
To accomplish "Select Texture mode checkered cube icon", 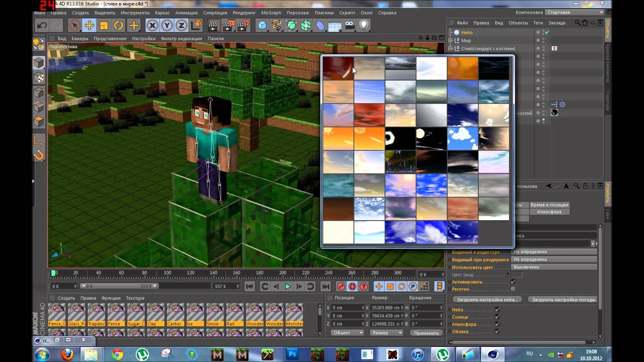I will (39, 77).
